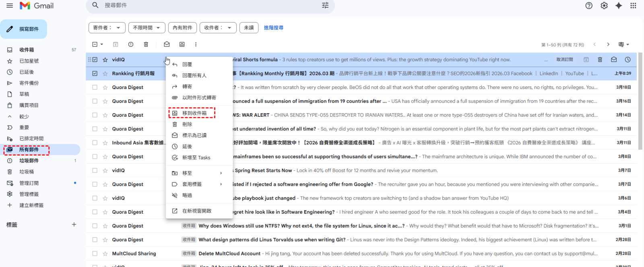Choose 標示為已讀 in context menu
This screenshot has width=644, height=267.
(199, 135)
